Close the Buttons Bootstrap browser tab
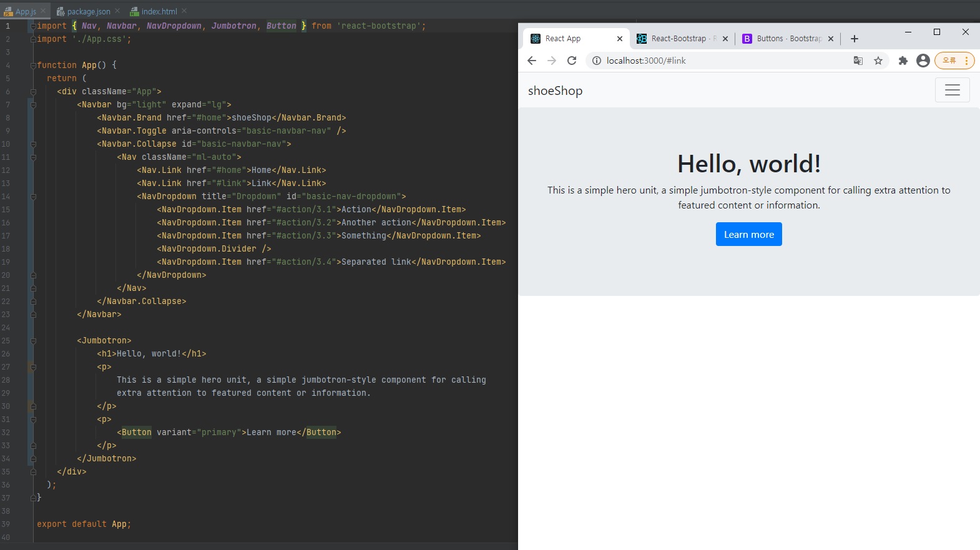The width and height of the screenshot is (980, 550). [831, 39]
